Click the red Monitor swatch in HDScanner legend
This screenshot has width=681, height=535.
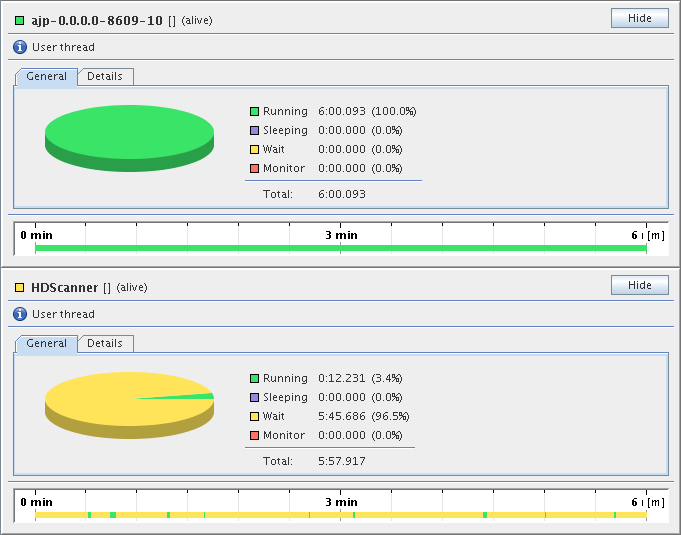click(x=254, y=436)
